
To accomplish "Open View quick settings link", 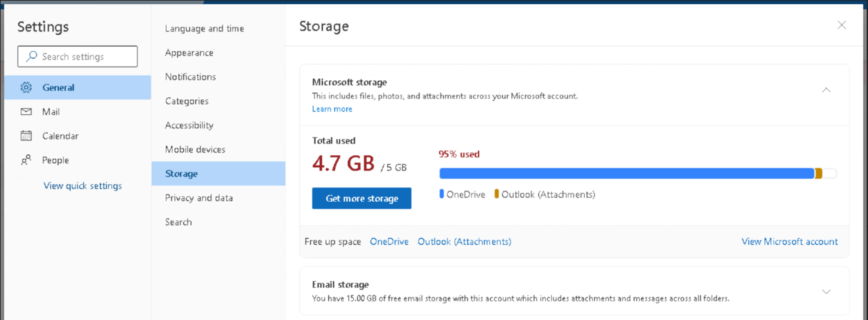I will (83, 186).
